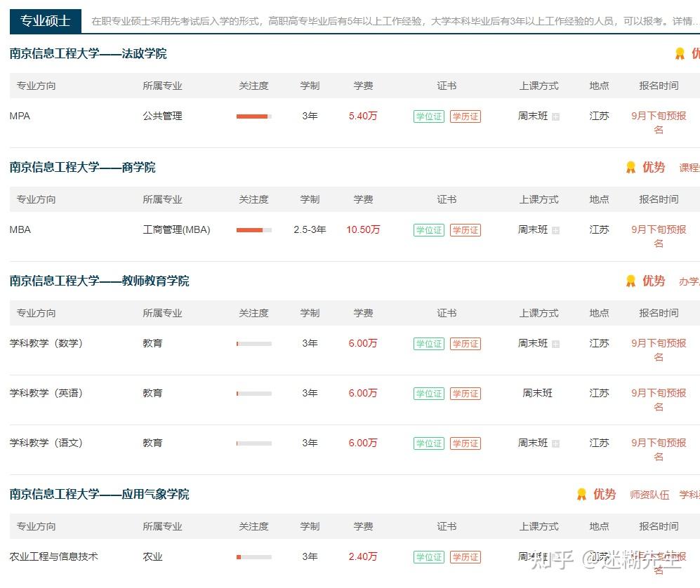The width and height of the screenshot is (700, 588).
Task: Open 南京信息工程大学——教师教育学院 link
Action: click(x=99, y=281)
